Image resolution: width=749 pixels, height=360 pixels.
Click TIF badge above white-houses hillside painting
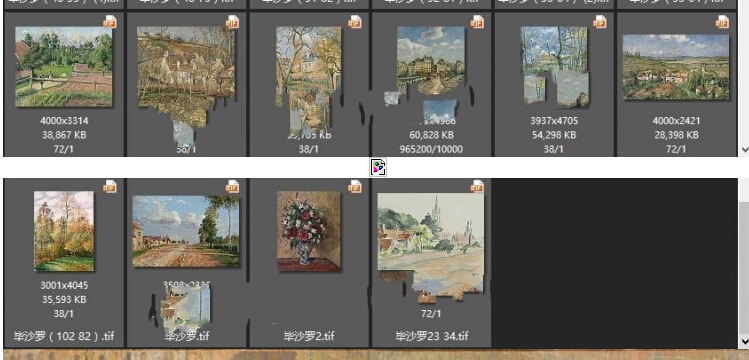point(232,22)
